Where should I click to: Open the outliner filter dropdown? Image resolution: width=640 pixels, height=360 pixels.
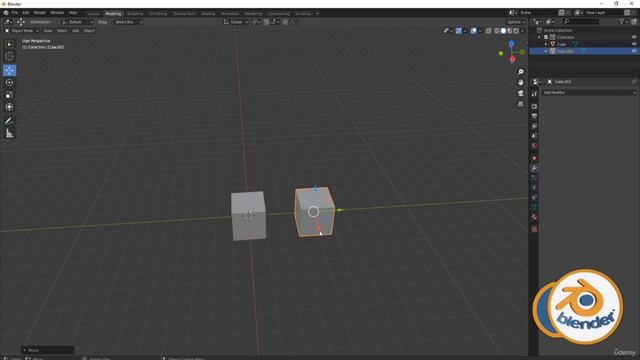[623, 22]
